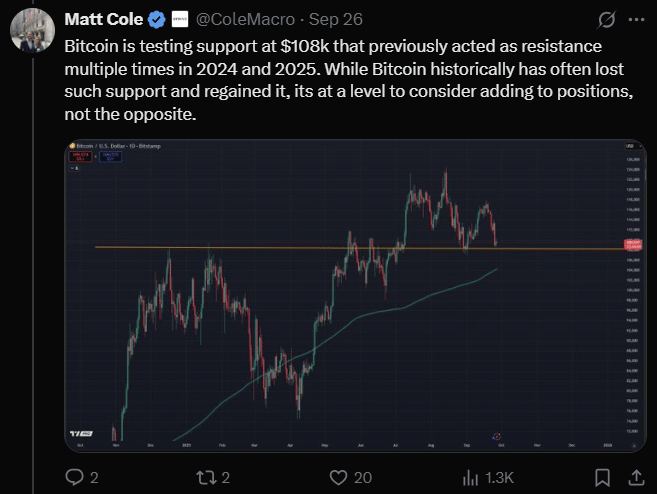Viewport: 657px width, 494px height.
Task: Click the affiliate badge beside the verified checkmark
Action: pos(180,19)
